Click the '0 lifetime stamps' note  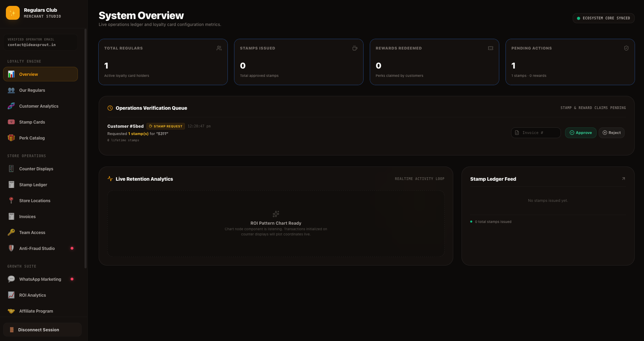point(123,140)
